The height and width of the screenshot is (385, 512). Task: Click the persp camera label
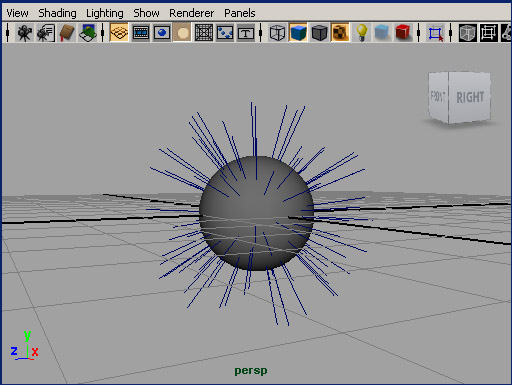point(251,370)
